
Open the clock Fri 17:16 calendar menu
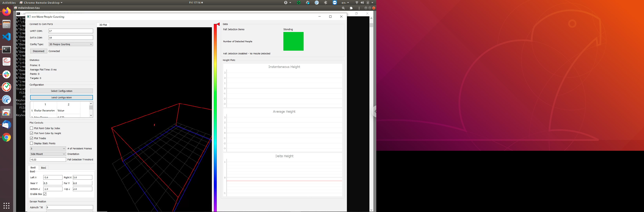tap(196, 3)
